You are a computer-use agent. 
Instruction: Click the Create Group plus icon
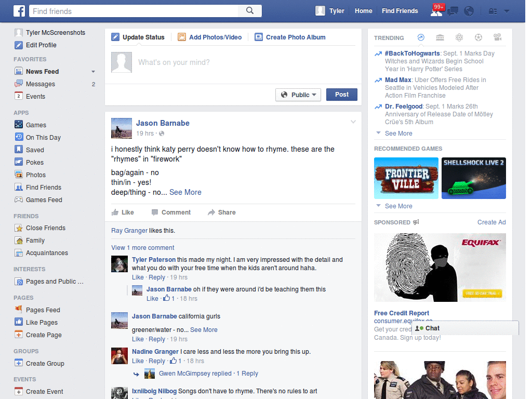pos(19,363)
